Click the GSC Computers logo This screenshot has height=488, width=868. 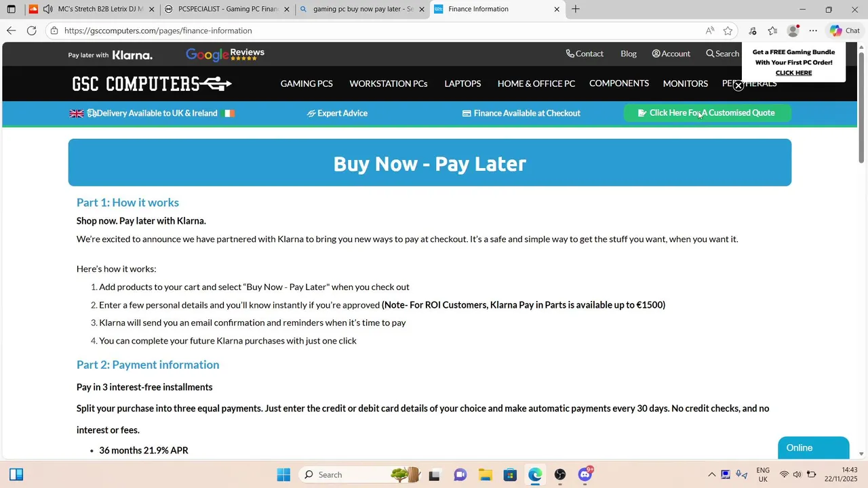[x=152, y=83]
